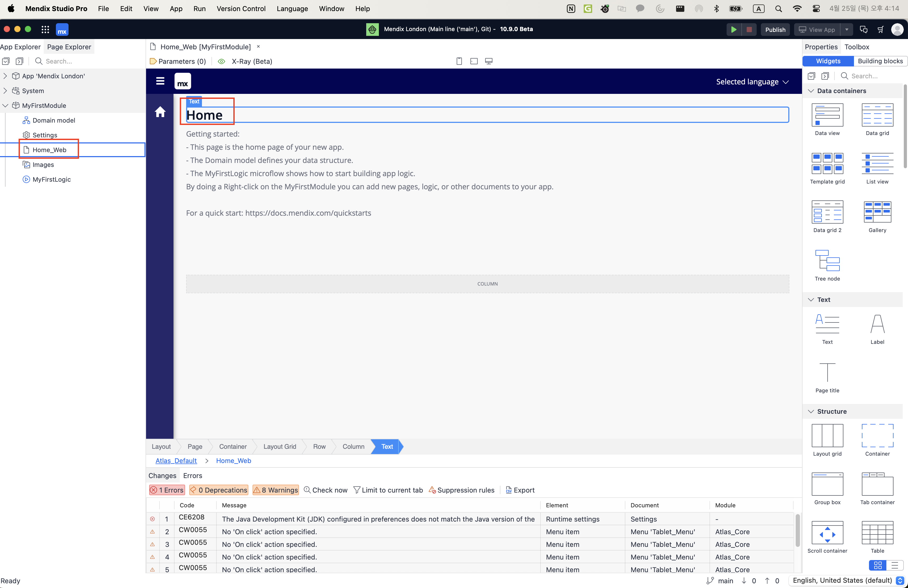This screenshot has width=908, height=588.
Task: Collapse the Text toolbox section
Action: tap(811, 300)
